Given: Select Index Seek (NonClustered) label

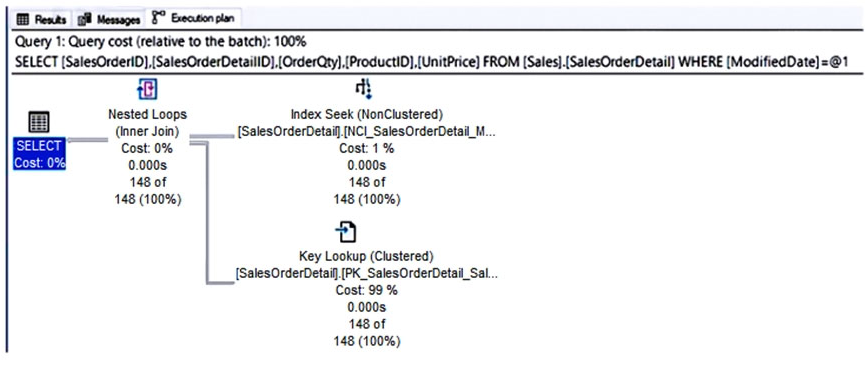Looking at the screenshot, I should [x=367, y=115].
